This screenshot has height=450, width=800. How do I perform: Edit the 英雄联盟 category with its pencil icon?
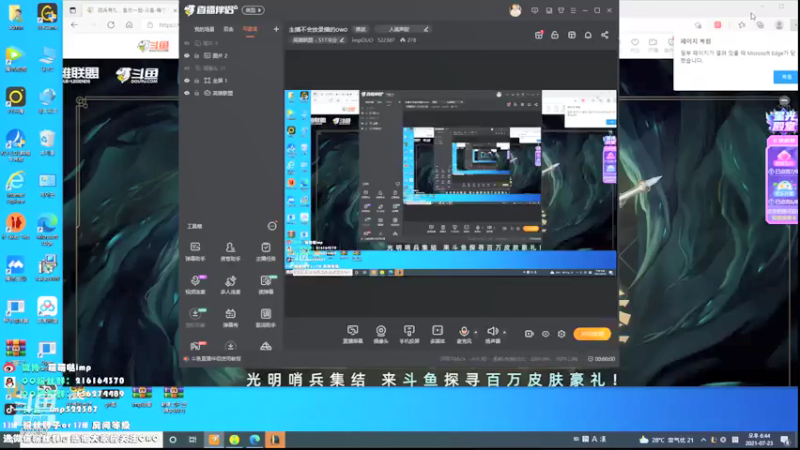click(x=342, y=40)
